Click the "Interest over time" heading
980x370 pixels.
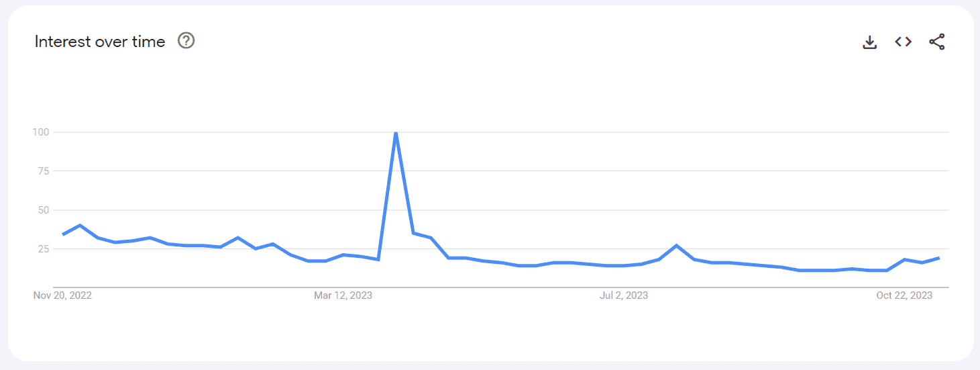click(100, 42)
